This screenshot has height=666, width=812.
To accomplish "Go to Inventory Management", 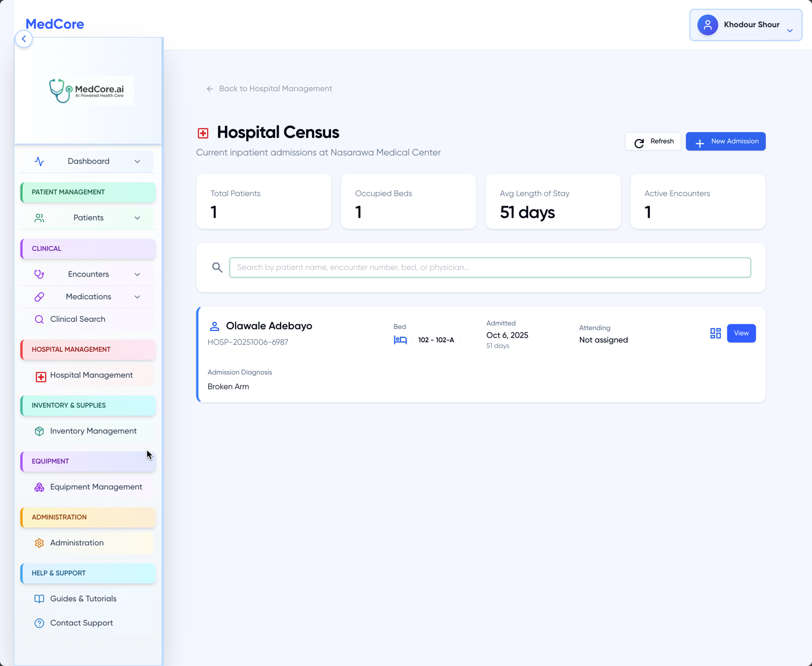I will pos(93,431).
